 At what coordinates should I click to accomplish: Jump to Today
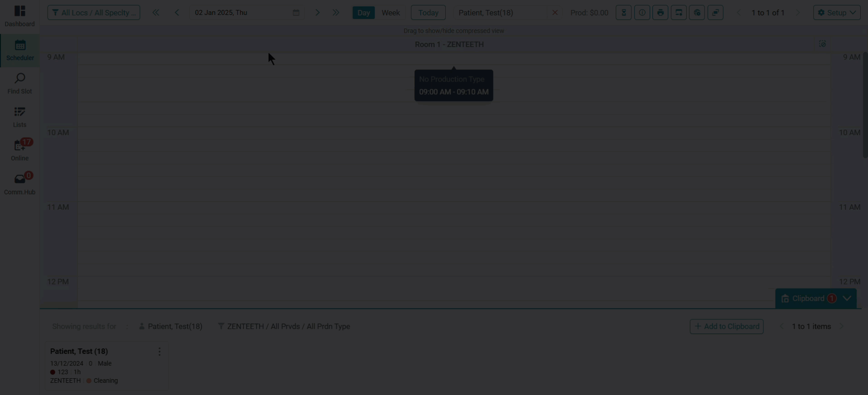click(x=428, y=13)
